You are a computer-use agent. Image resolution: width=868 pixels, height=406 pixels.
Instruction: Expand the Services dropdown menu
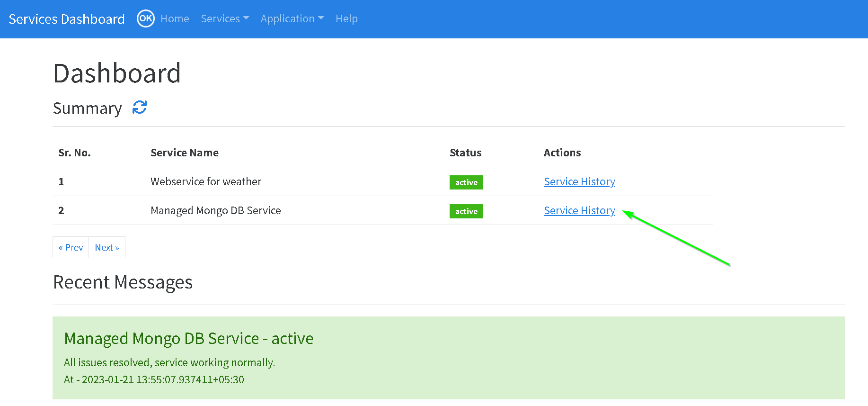coord(225,18)
